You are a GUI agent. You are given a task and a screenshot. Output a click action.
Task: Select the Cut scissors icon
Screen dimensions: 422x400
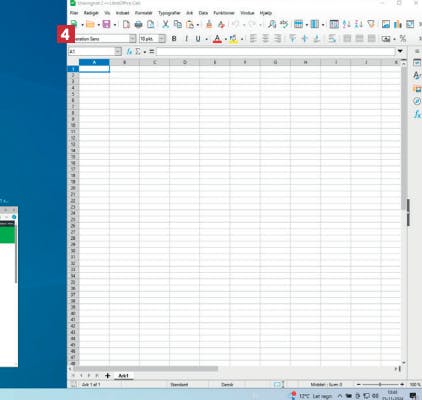click(165, 24)
